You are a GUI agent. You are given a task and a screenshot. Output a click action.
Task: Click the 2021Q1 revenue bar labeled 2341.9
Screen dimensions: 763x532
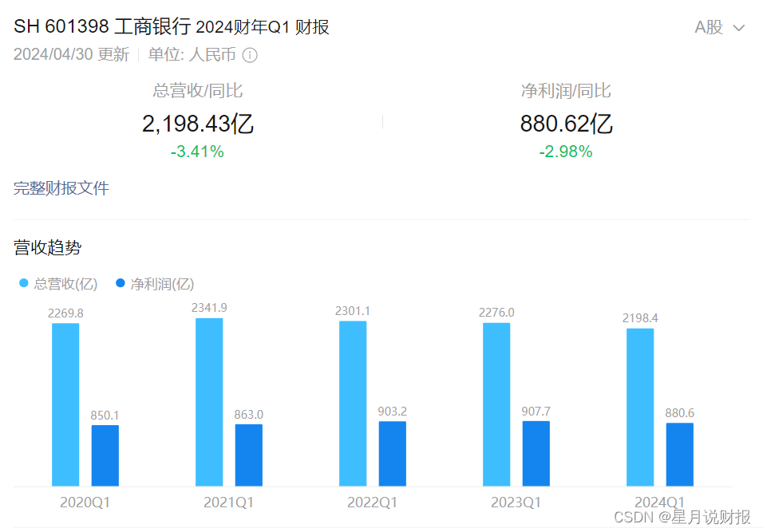[x=209, y=402]
